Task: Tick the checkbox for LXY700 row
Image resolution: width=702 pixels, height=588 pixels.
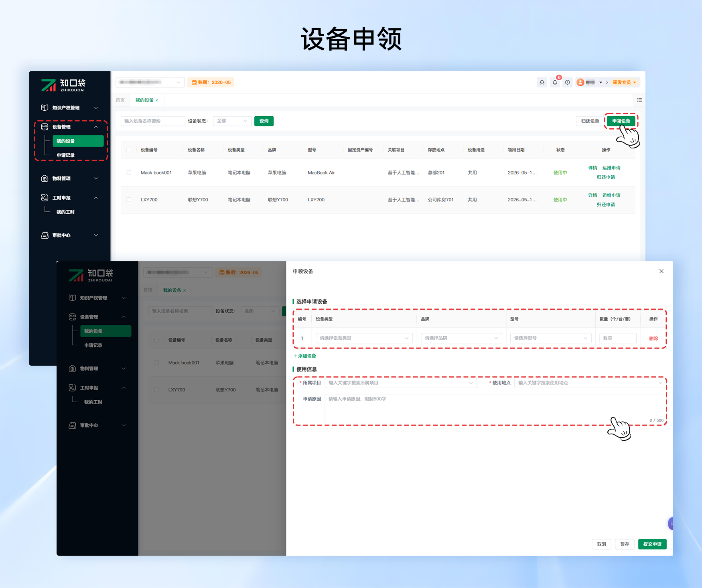Action: (x=129, y=200)
